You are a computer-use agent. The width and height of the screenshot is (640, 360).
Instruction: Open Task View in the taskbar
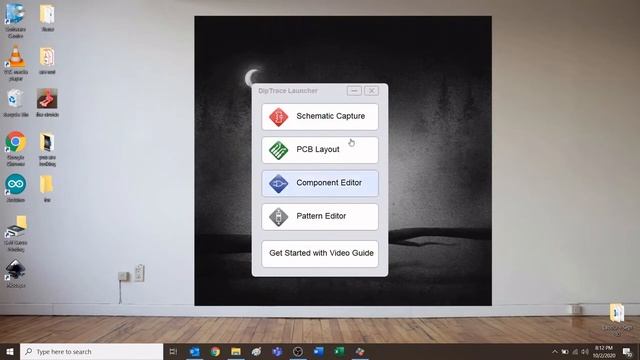pos(173,351)
